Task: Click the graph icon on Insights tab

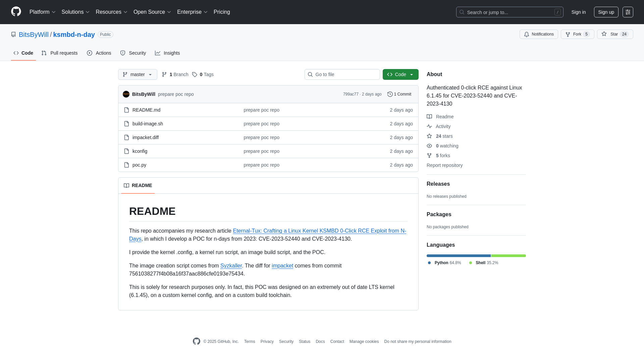Action: (x=158, y=53)
